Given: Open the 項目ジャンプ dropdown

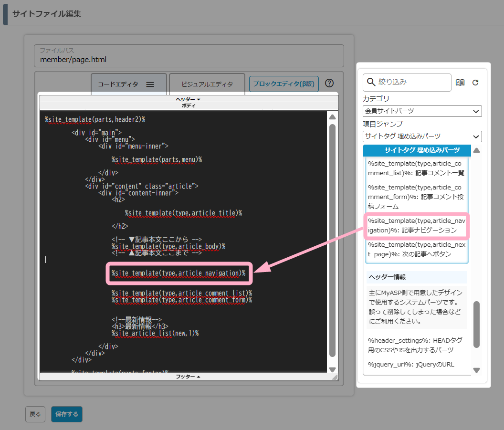Looking at the screenshot, I should point(422,136).
